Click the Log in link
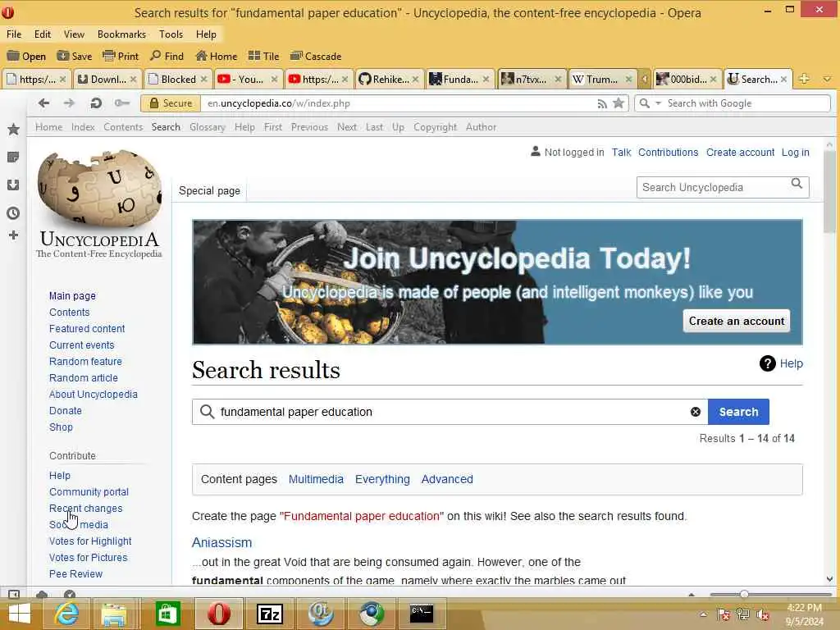This screenshot has height=630, width=840. coord(795,152)
